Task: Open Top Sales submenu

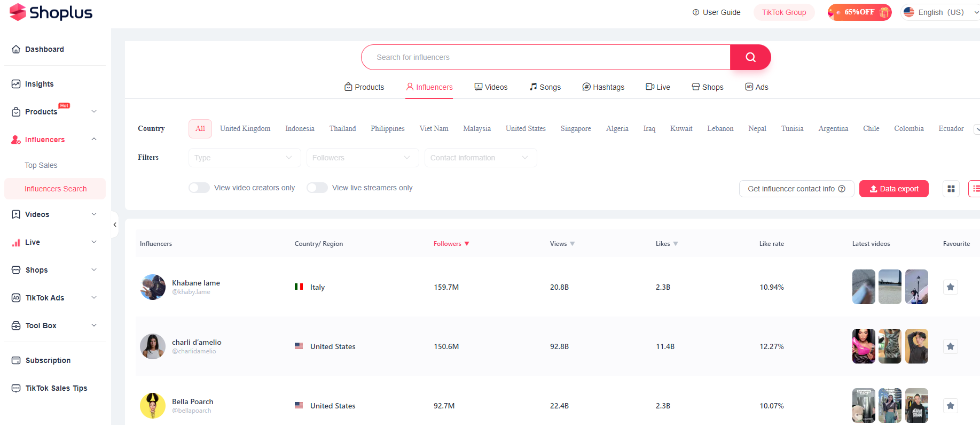Action: (41, 165)
